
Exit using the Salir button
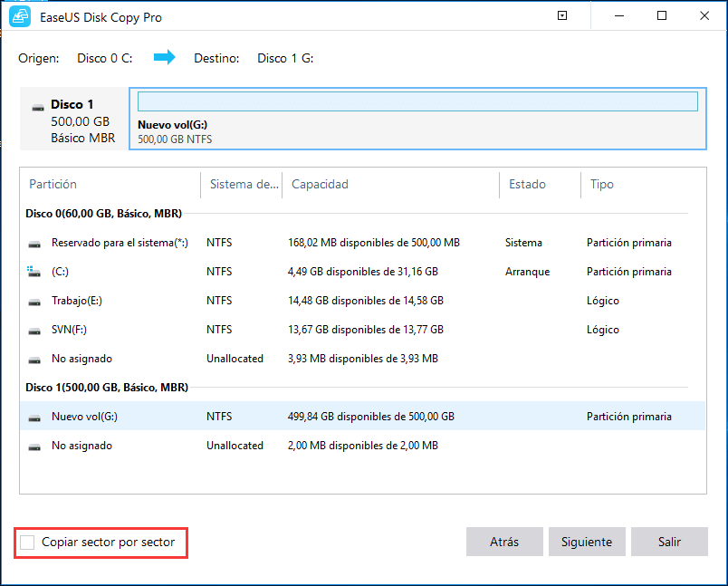[x=669, y=542]
